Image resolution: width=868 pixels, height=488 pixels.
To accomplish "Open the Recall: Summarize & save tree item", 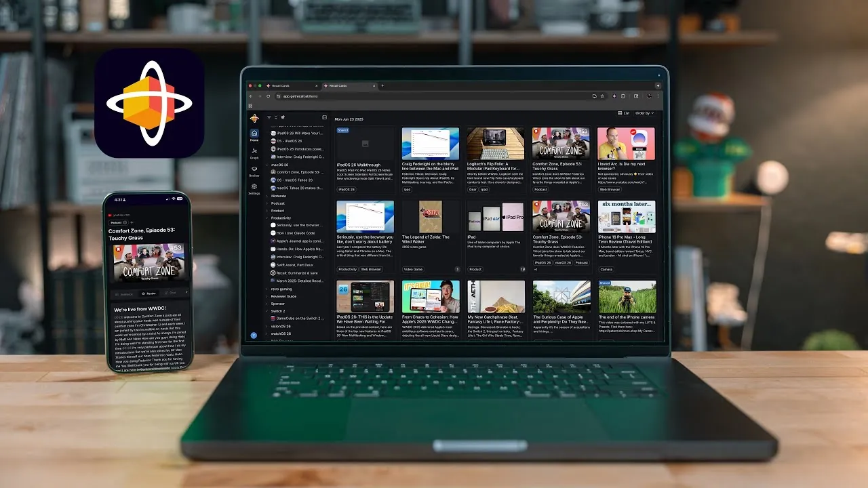I will coord(295,273).
